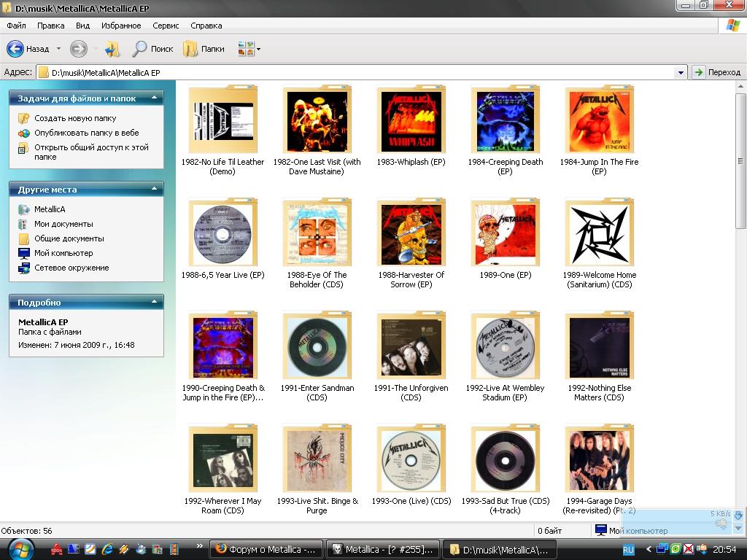This screenshot has height=560, width=747.
Task: Open 'Сетевое окружение' in the sidebar
Action: (x=71, y=268)
